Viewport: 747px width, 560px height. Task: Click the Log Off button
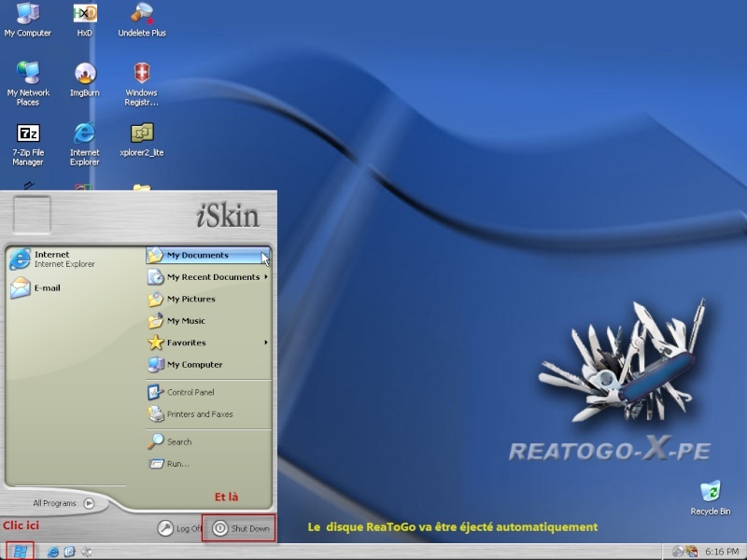click(x=179, y=528)
